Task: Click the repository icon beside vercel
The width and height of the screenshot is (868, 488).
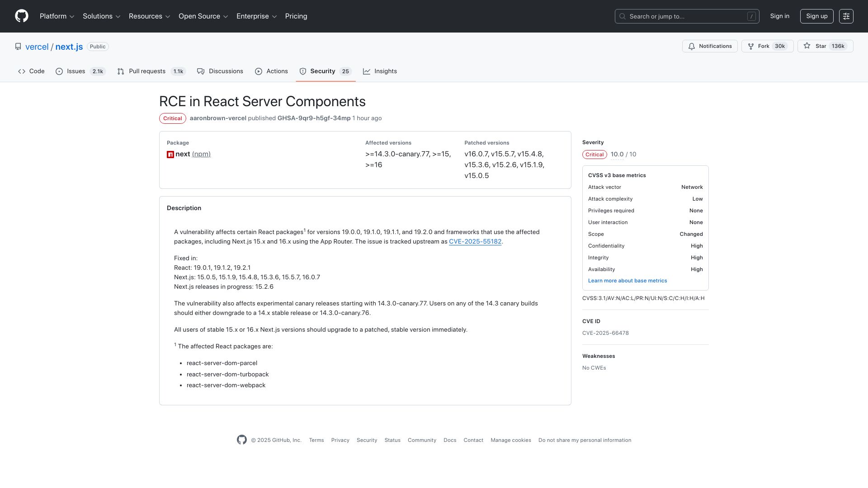Action: pyautogui.click(x=18, y=47)
